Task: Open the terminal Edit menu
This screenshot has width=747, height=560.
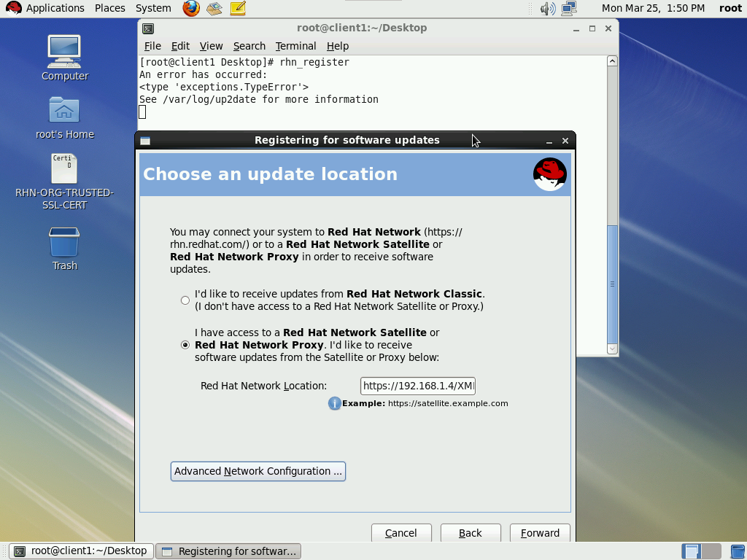Action: (181, 46)
